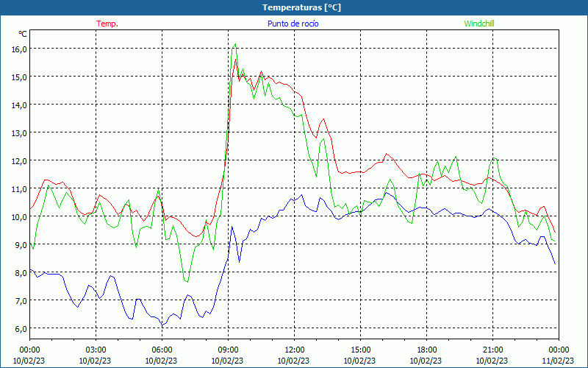588x368 pixels.
Task: Click the 15,0 y-axis value
Action: click(19, 77)
